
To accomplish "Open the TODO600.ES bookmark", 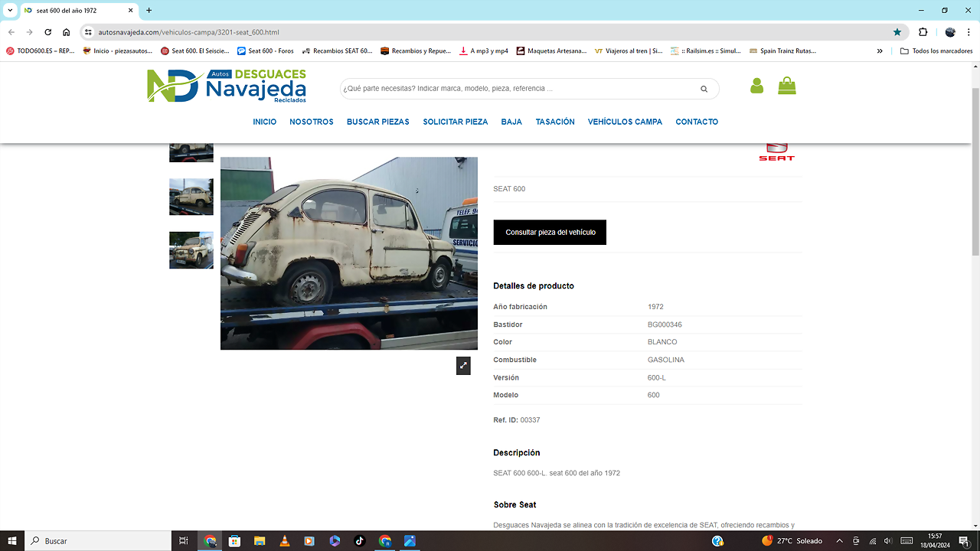I will pos(41,51).
